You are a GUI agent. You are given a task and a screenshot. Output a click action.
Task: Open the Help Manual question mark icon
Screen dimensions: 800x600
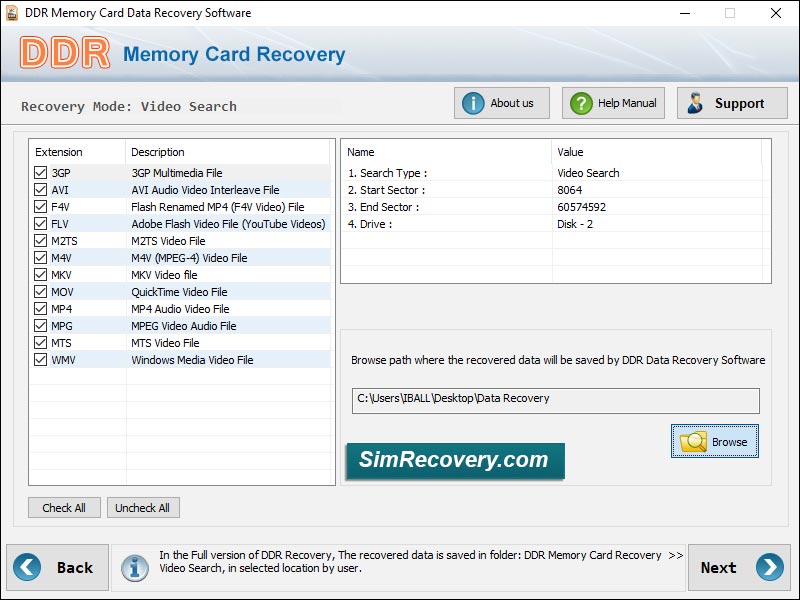click(x=582, y=102)
